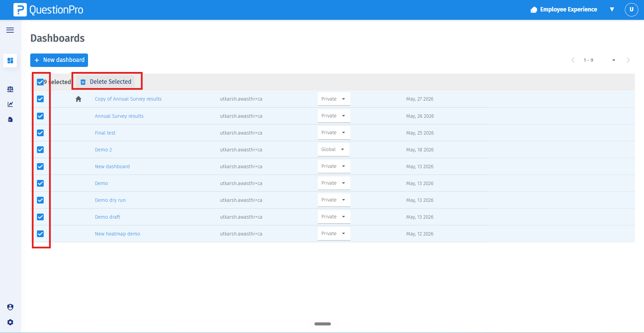Image resolution: width=644 pixels, height=333 pixels.
Task: Open Copy of Annual Survey results dashboard
Action: click(128, 99)
